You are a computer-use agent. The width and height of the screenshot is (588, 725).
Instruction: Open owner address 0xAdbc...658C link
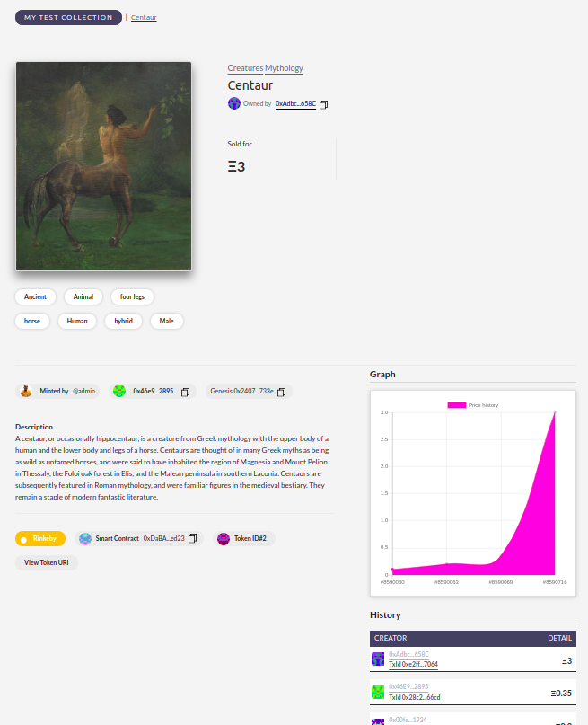295,103
